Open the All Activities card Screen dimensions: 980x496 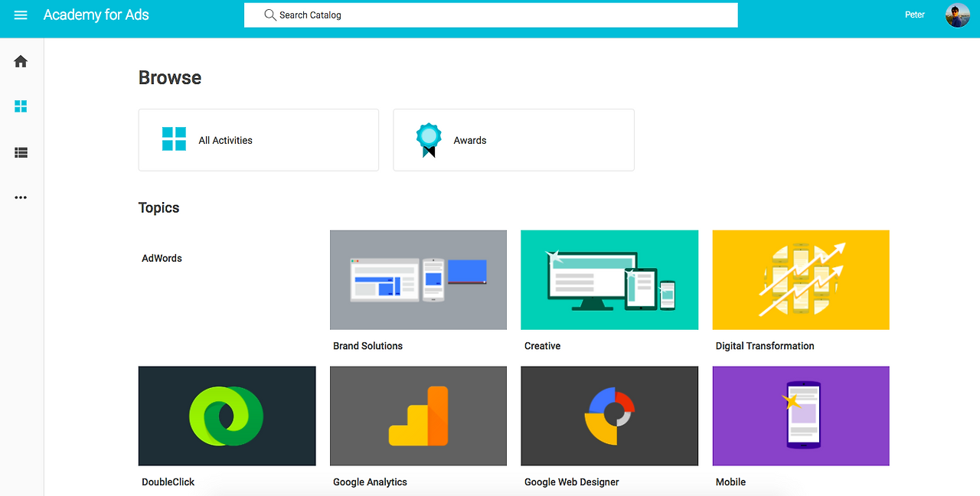(x=259, y=140)
